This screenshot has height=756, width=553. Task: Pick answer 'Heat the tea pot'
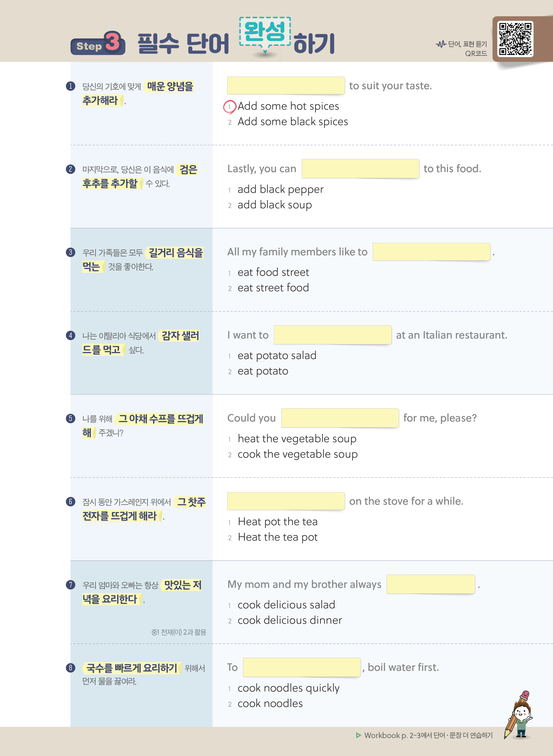tap(277, 538)
